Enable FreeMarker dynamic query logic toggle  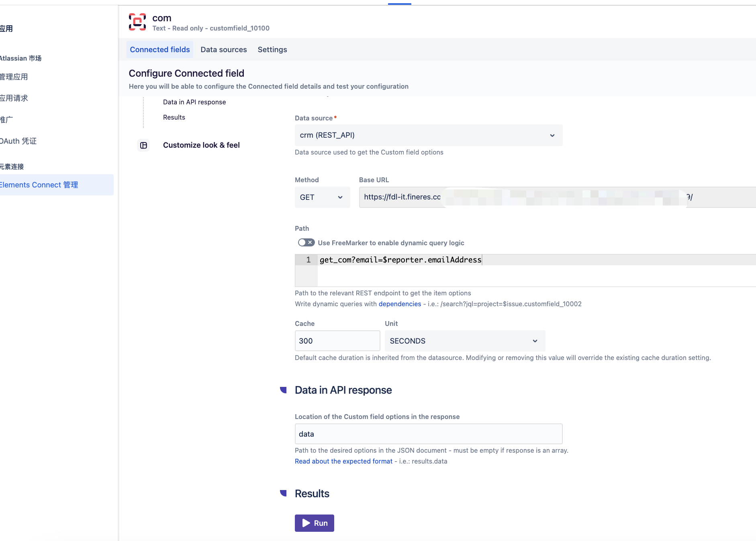tap(306, 242)
